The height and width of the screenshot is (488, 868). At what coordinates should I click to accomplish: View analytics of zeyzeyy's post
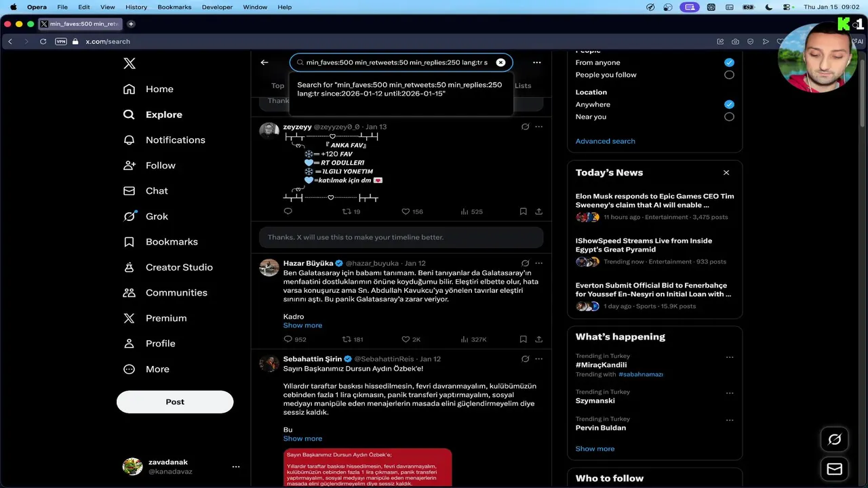[471, 211]
